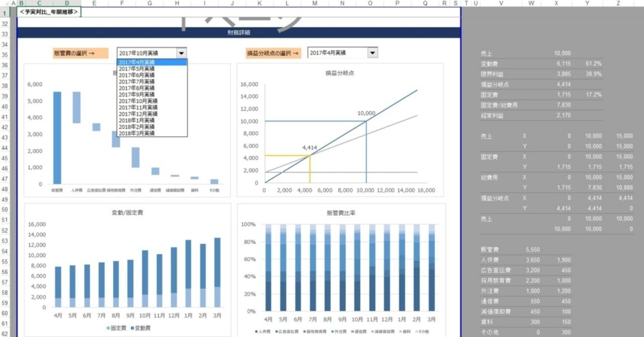Screen dimensions: 644x337
Task: Choose 2017年8月実績 from the open list
Action: tap(152, 88)
